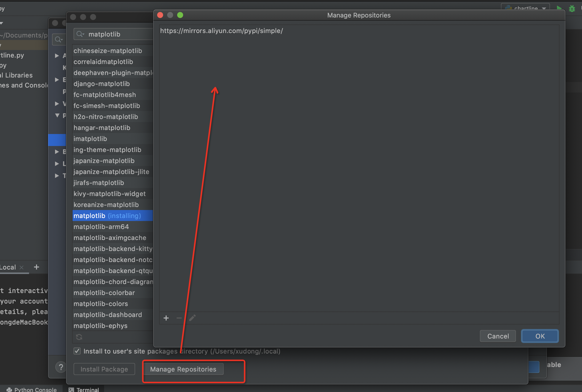
Task: Click the green Run arrow icon
Action: (x=559, y=8)
